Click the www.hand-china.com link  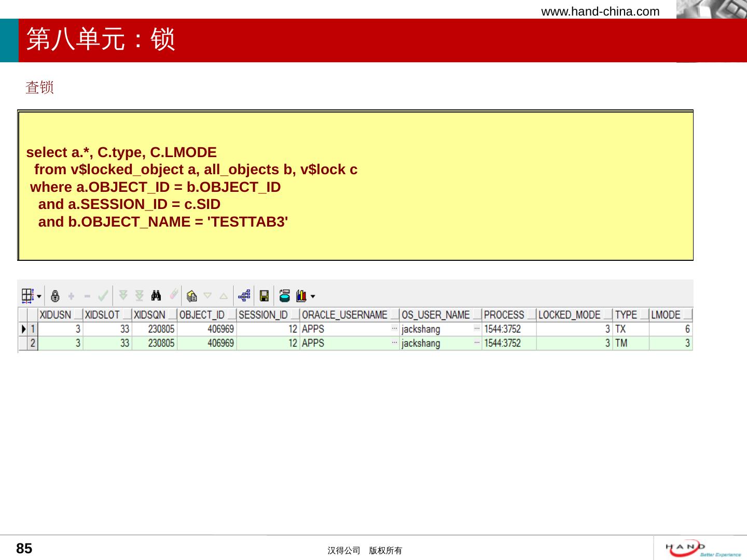(600, 11)
